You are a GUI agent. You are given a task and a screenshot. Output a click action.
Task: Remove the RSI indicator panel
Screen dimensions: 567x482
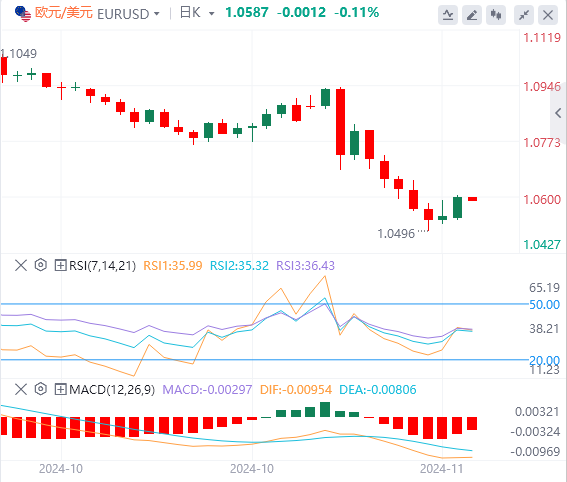pos(21,265)
